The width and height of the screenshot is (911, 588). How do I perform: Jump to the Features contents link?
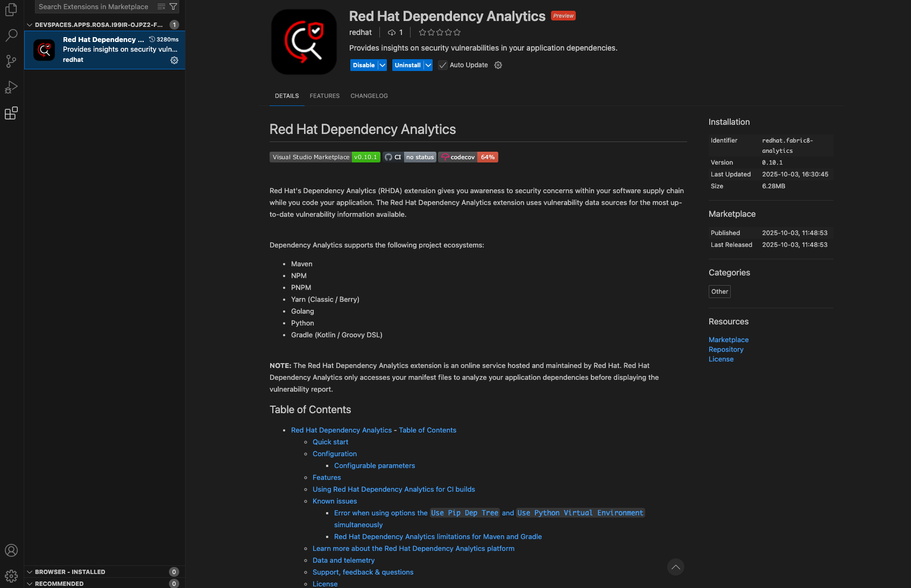pyautogui.click(x=327, y=477)
